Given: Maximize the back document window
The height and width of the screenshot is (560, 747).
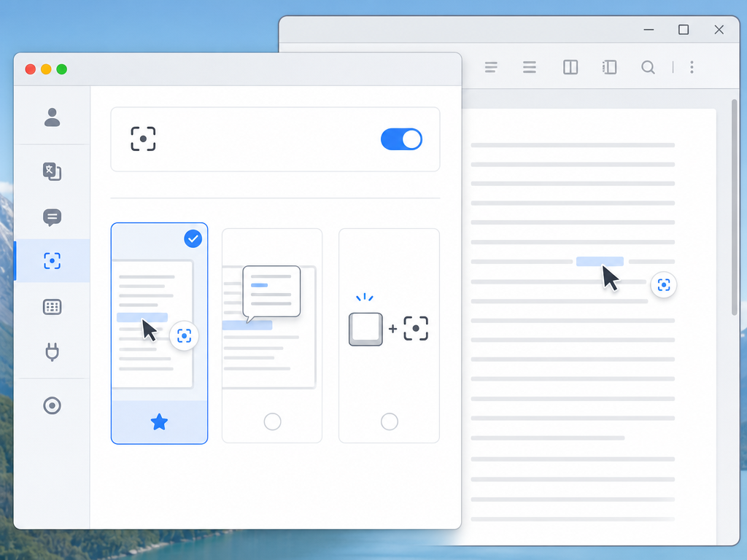Looking at the screenshot, I should tap(684, 29).
